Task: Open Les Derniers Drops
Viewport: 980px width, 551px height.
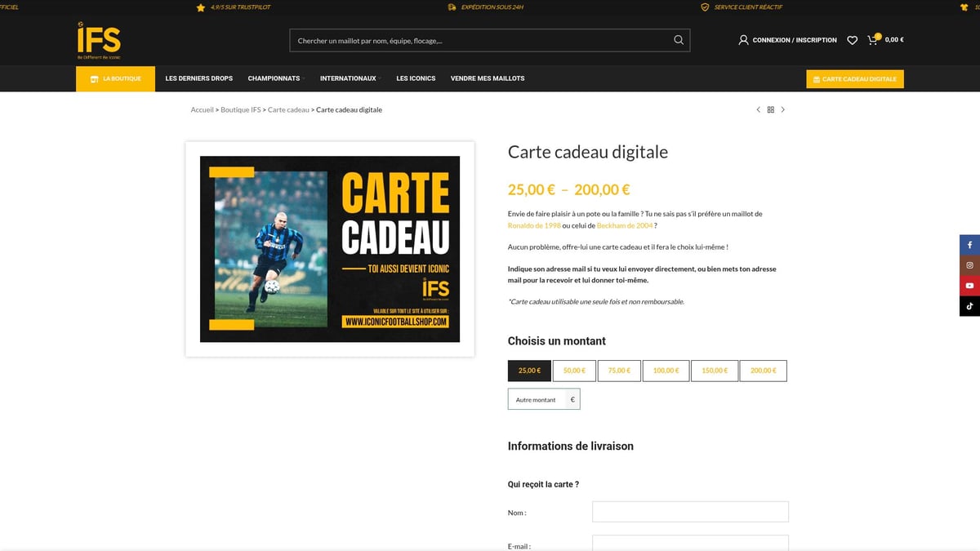Action: [x=198, y=78]
